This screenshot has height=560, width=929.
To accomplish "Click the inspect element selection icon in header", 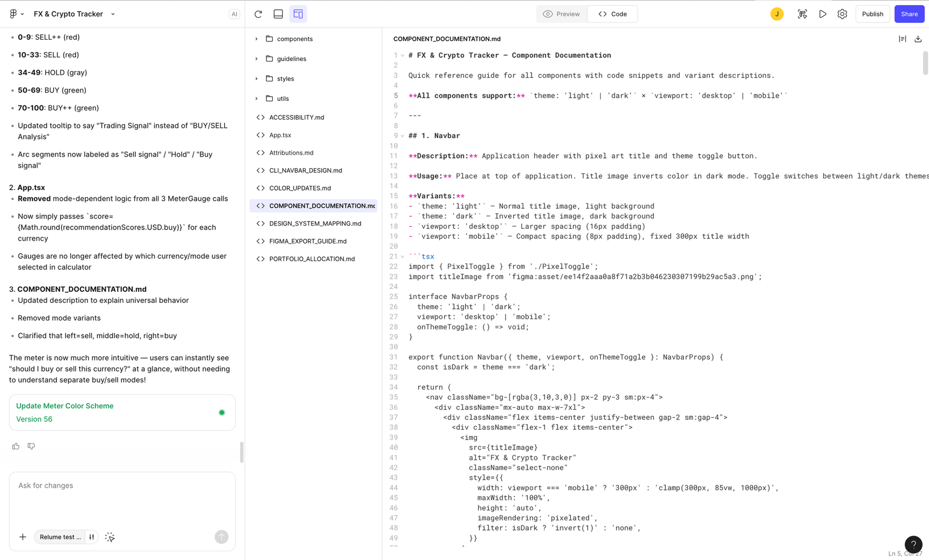I will coord(802,14).
